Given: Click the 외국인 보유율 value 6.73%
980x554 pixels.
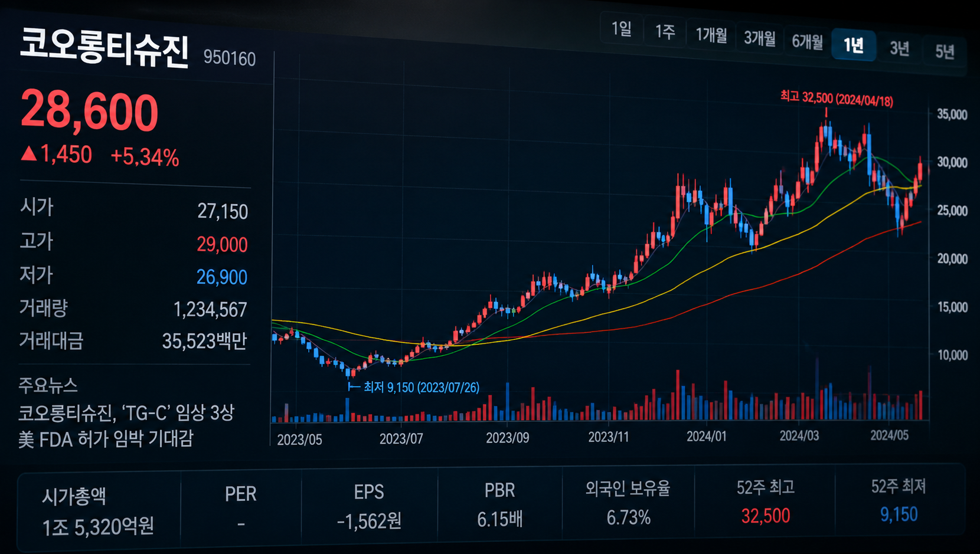Looking at the screenshot, I should [628, 517].
